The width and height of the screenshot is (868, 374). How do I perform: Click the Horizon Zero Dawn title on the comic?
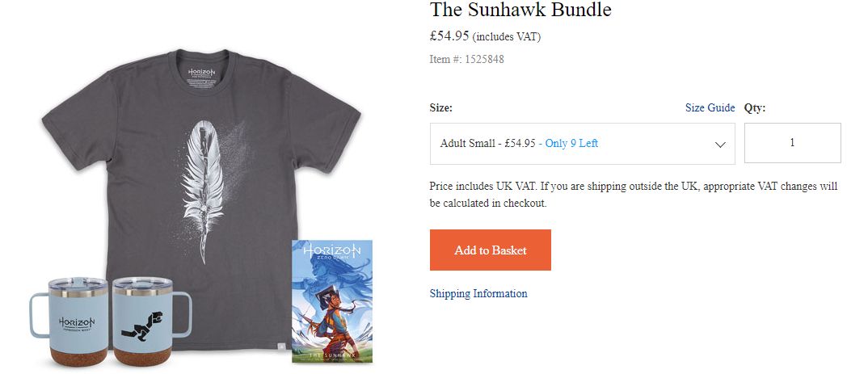tap(332, 252)
